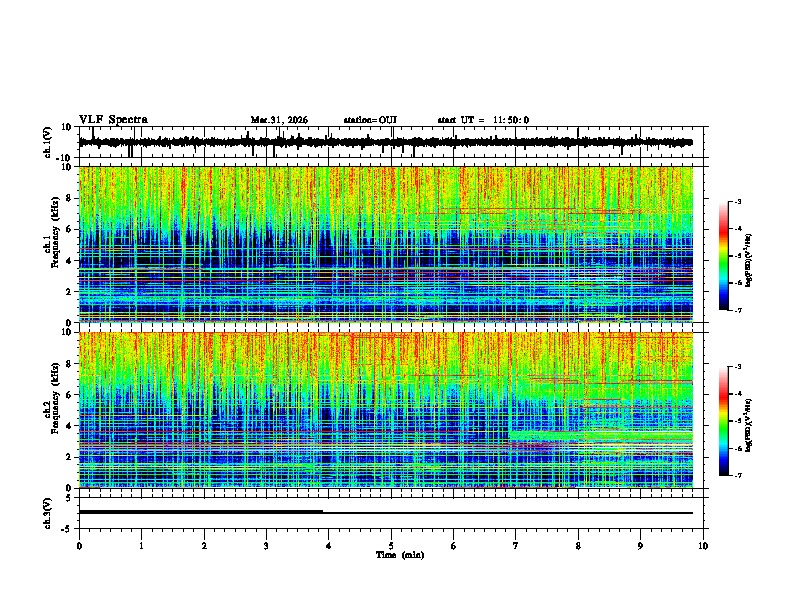Click the time axis tick label "7"

(516, 546)
